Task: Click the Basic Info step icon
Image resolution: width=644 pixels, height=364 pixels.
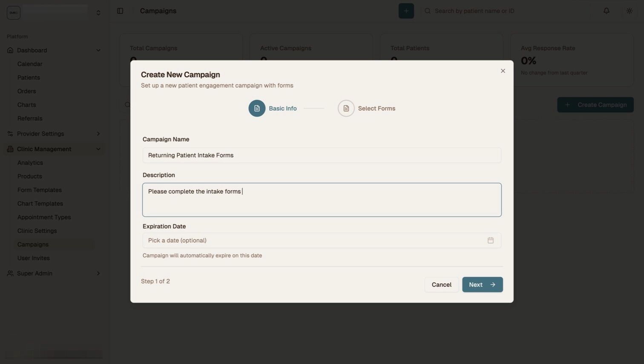Action: click(257, 109)
